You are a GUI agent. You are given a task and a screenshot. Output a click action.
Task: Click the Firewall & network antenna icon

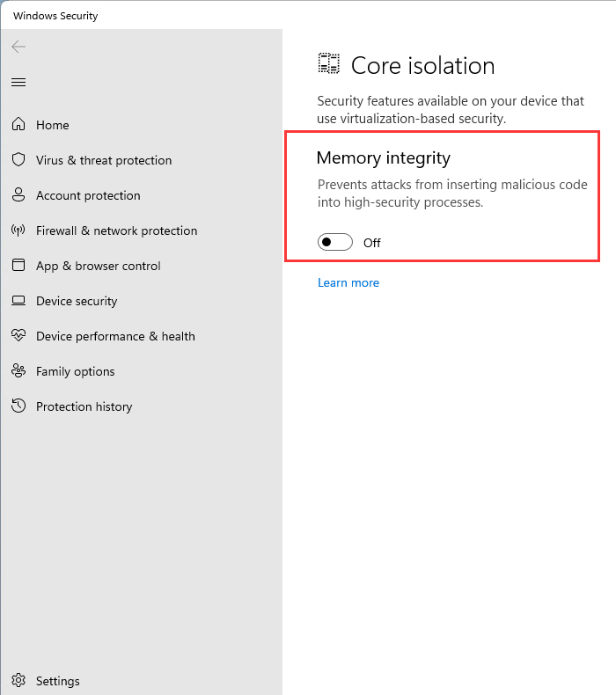pos(18,230)
